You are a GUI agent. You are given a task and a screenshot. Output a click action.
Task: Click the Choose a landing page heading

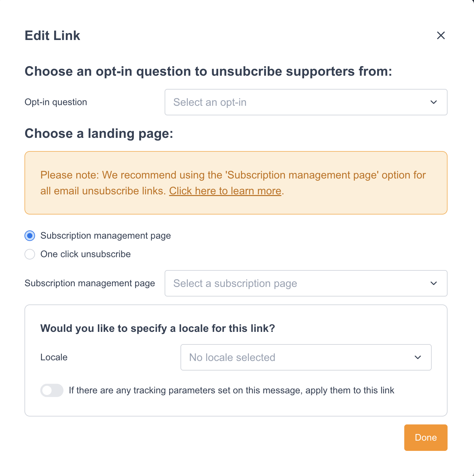pos(99,134)
